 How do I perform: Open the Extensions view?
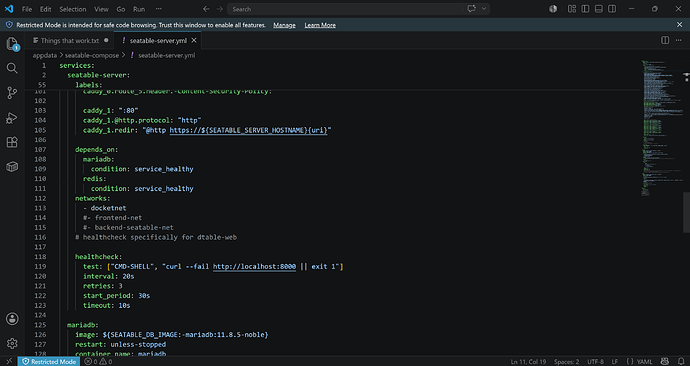(x=12, y=142)
